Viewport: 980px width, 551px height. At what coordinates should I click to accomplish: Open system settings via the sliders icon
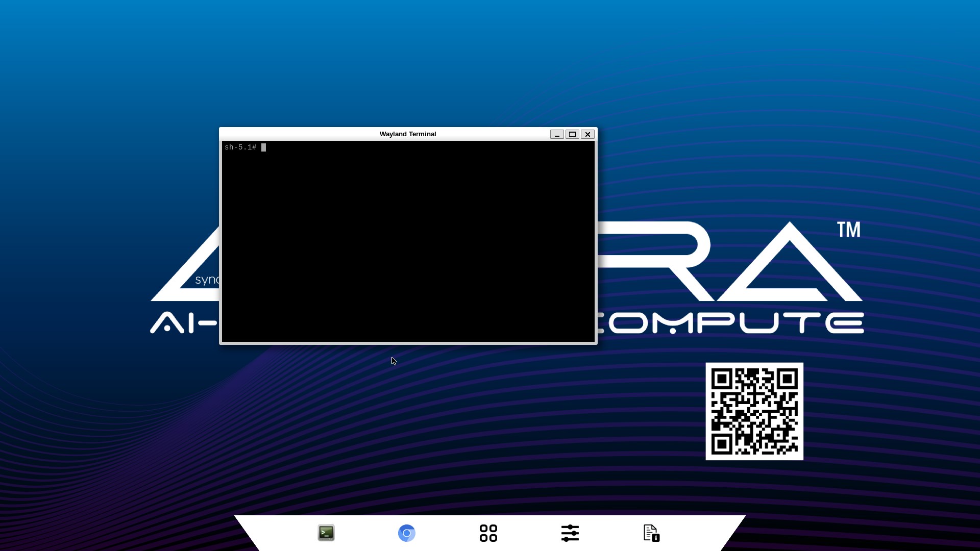[570, 533]
